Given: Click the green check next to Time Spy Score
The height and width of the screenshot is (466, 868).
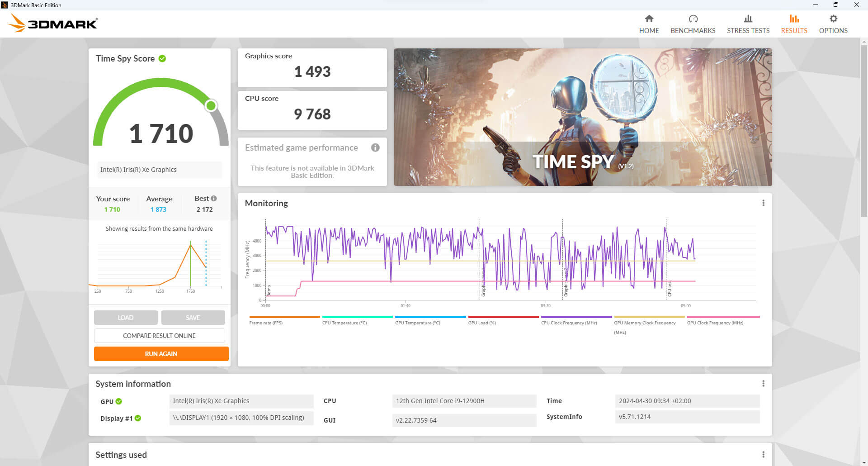Looking at the screenshot, I should (162, 58).
